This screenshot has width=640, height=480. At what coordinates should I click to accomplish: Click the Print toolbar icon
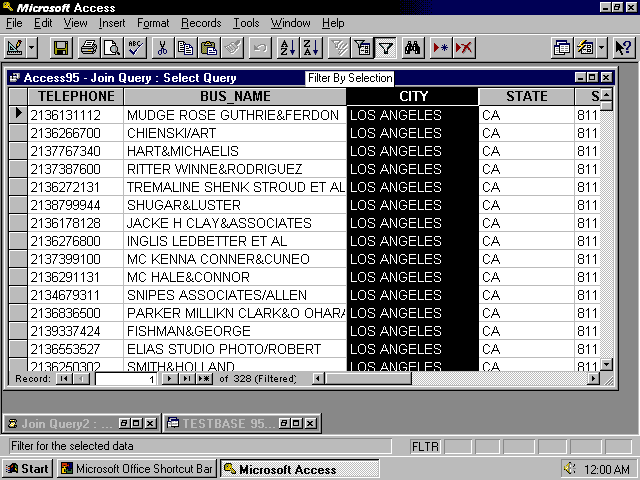pos(89,47)
